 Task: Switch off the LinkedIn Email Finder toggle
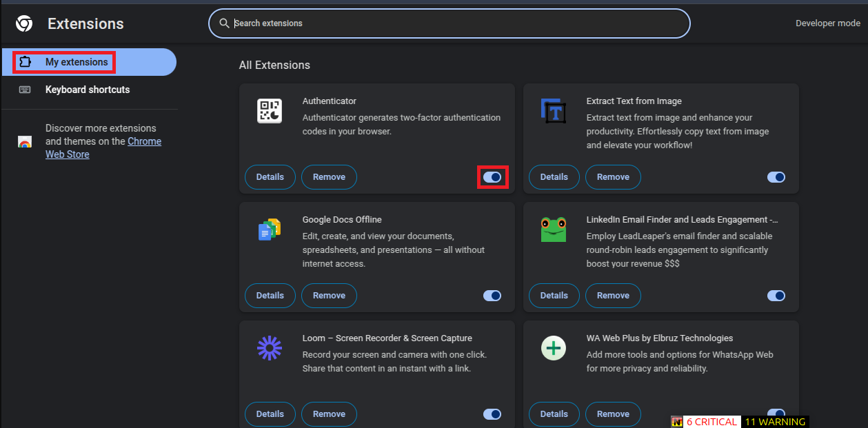tap(776, 296)
